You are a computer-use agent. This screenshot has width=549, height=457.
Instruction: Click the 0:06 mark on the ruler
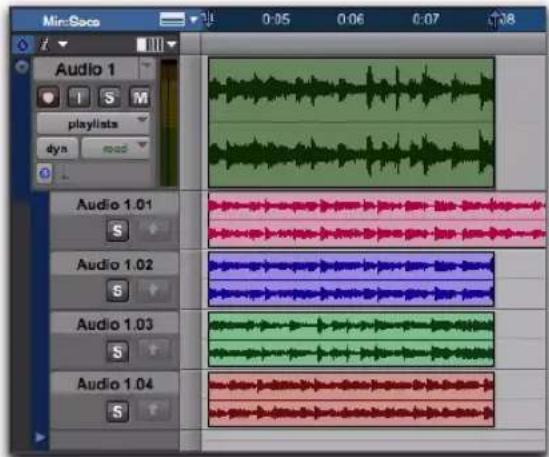pyautogui.click(x=350, y=19)
